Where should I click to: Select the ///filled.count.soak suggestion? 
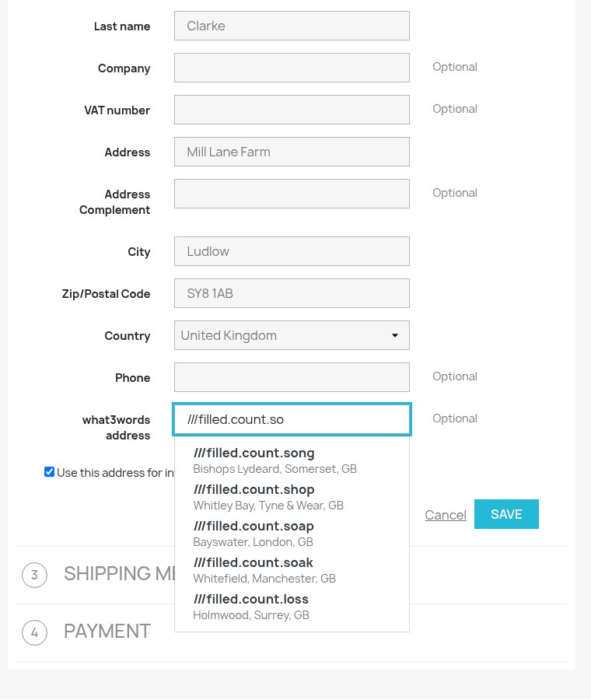(292, 571)
